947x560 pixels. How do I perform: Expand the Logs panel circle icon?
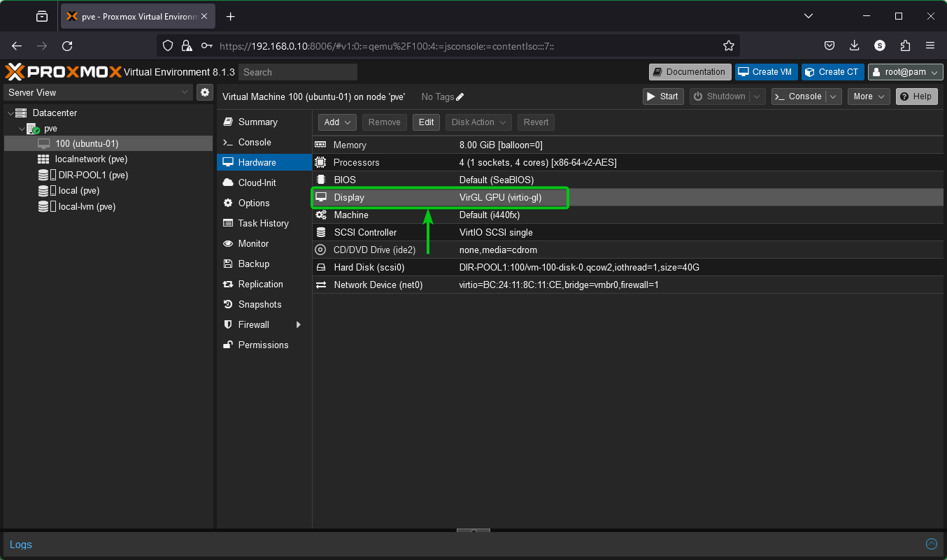(x=931, y=544)
